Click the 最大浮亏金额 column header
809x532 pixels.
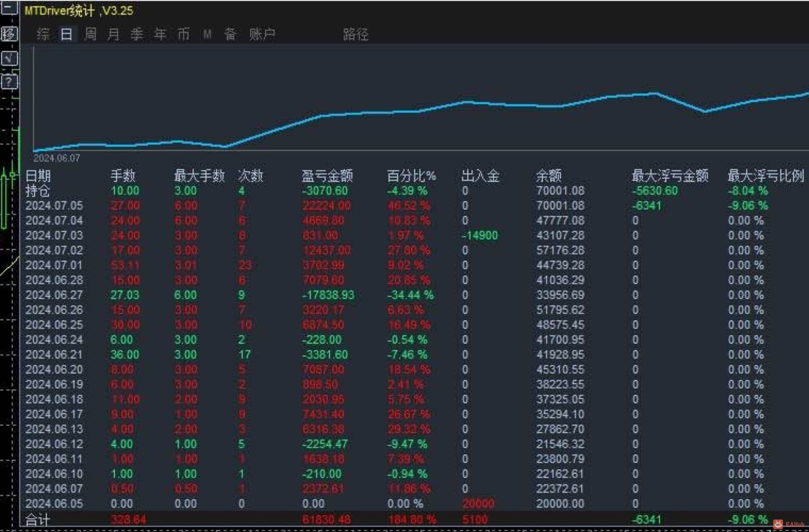(x=670, y=175)
